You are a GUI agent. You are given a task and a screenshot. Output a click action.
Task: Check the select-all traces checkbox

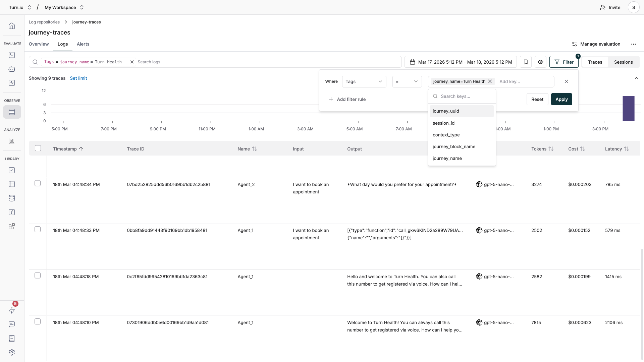tap(38, 148)
